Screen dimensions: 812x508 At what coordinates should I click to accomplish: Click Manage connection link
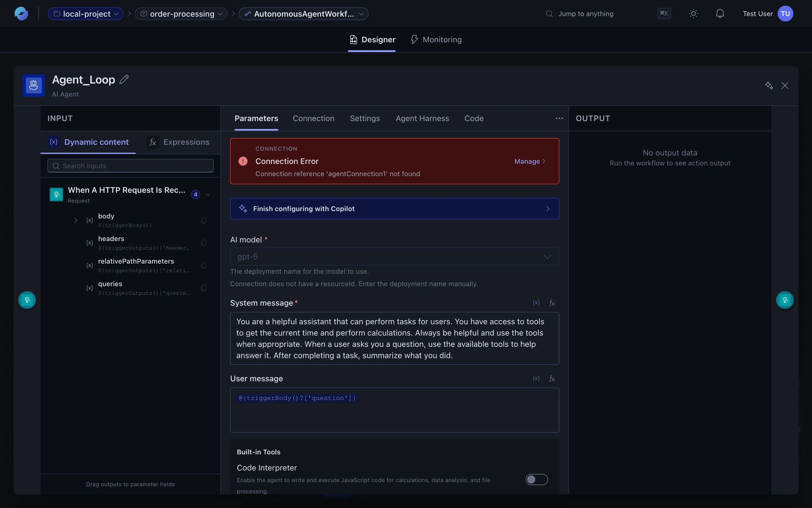click(x=530, y=161)
